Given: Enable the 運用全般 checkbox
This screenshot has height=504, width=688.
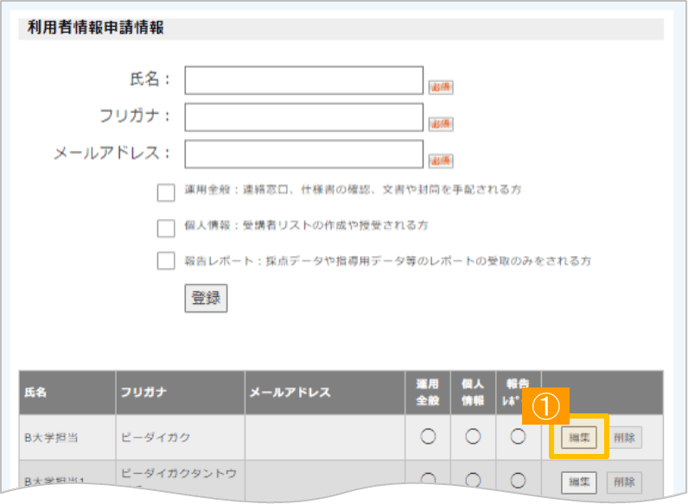Looking at the screenshot, I should [x=166, y=193].
